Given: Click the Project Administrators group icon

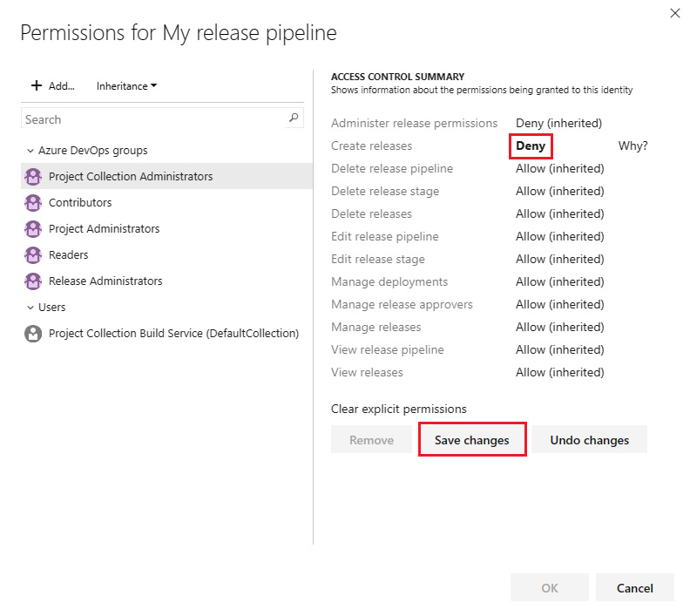Looking at the screenshot, I should (33, 229).
